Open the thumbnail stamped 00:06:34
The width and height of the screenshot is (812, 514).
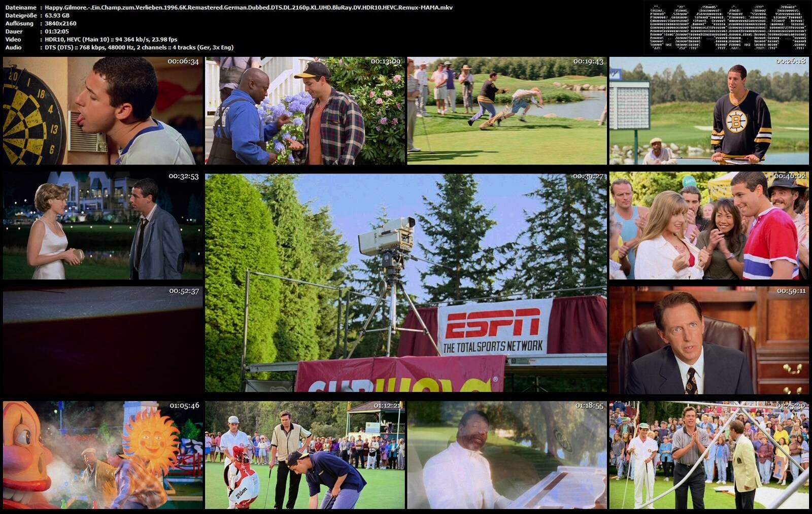click(x=103, y=111)
